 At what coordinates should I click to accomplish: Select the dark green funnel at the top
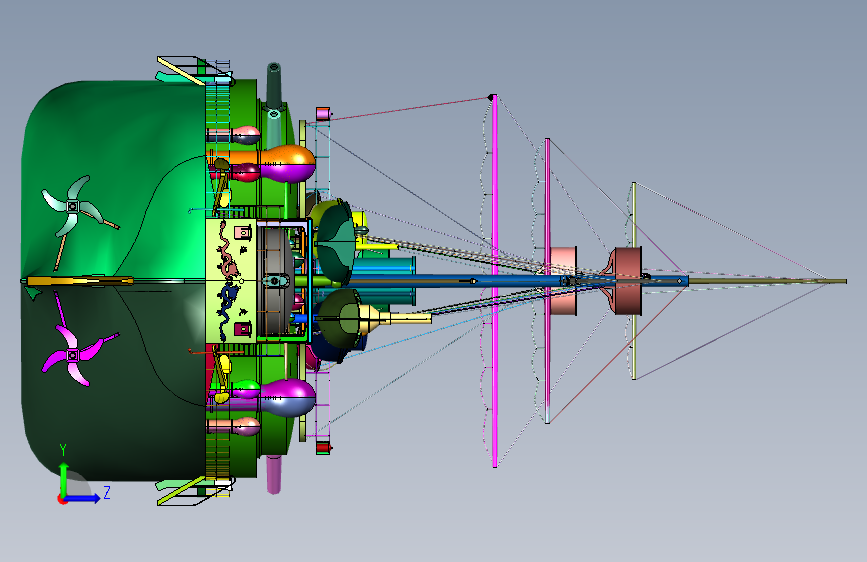click(x=274, y=87)
